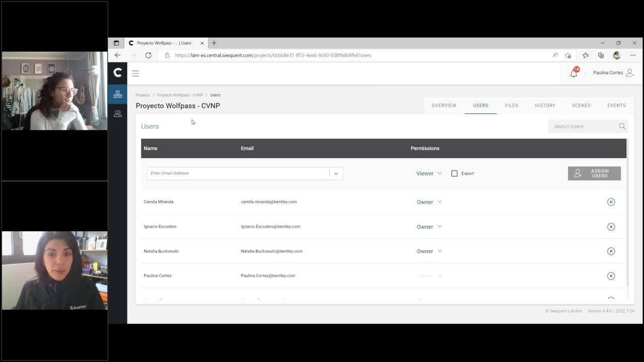Select the name Ignacio Escudero
644x362 pixels.
pyautogui.click(x=160, y=227)
